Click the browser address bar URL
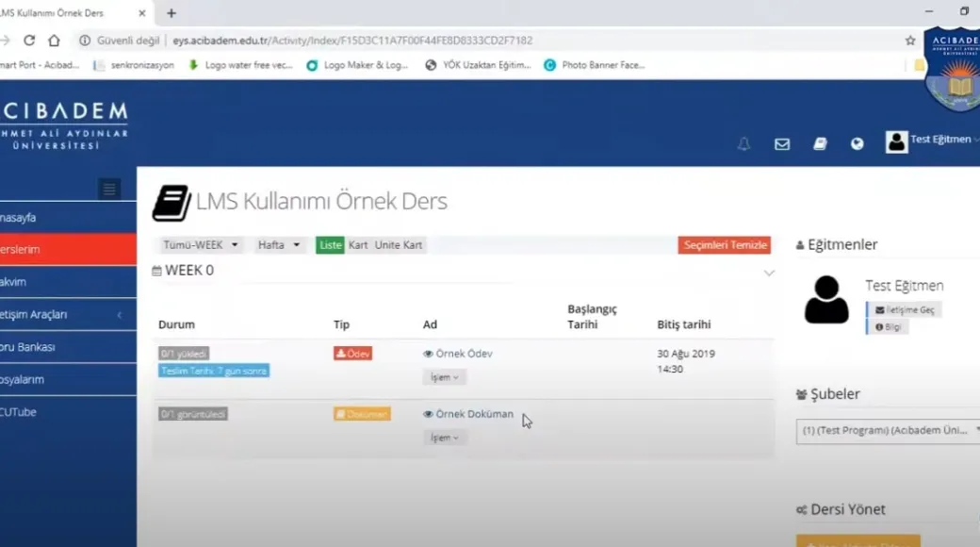Screen dimensions: 980x547 (x=352, y=40)
